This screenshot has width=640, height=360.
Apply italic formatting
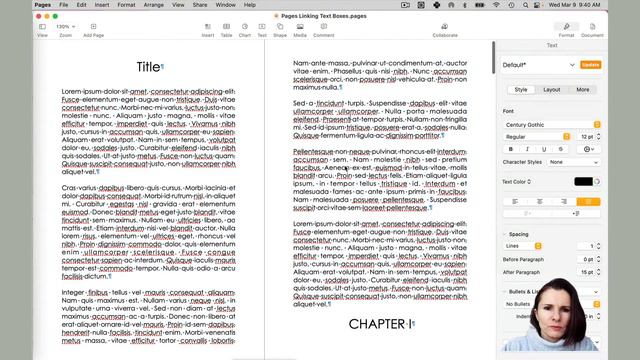pos(527,149)
